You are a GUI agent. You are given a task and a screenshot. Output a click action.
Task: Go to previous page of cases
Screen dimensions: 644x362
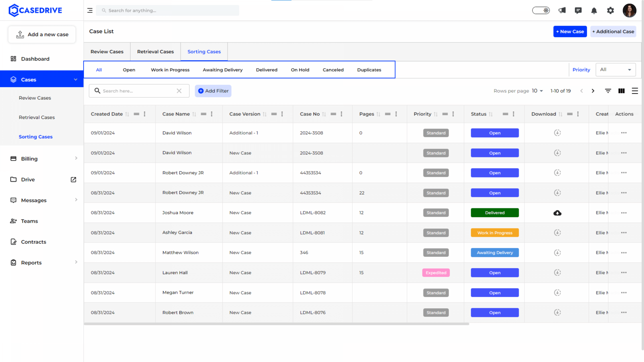point(581,91)
